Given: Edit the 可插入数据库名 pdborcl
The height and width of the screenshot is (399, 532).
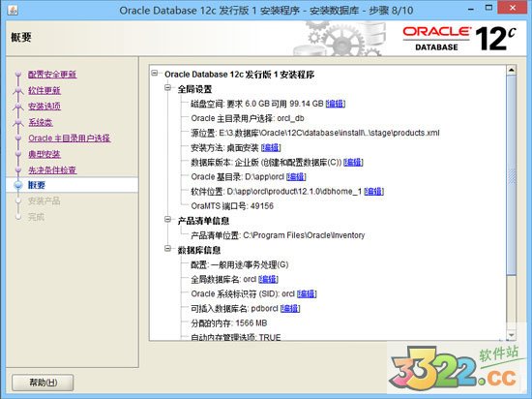Looking at the screenshot, I should point(290,308).
